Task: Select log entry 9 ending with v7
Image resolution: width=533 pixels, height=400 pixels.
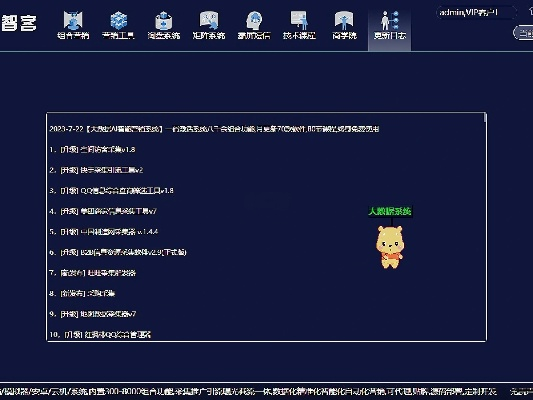Action: point(92,314)
